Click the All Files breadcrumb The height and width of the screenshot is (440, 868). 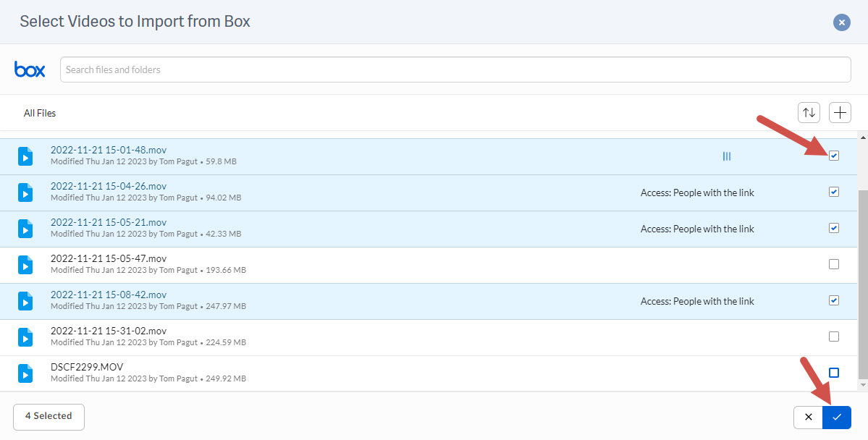pos(40,113)
